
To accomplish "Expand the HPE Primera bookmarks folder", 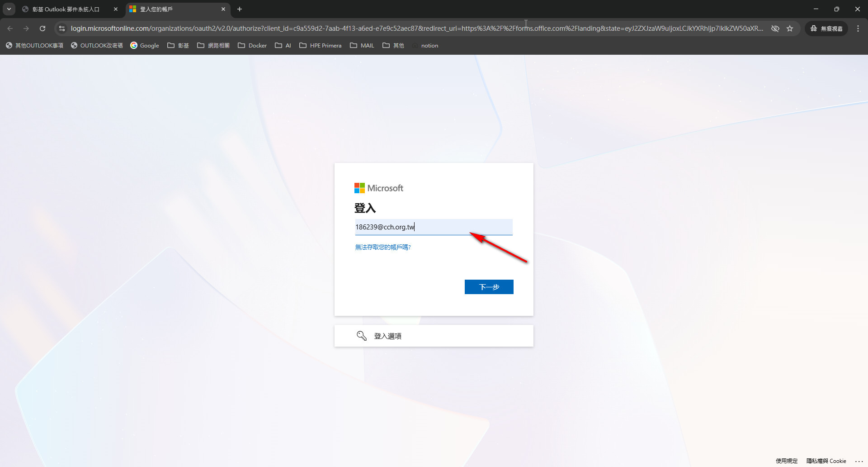I will pos(321,46).
